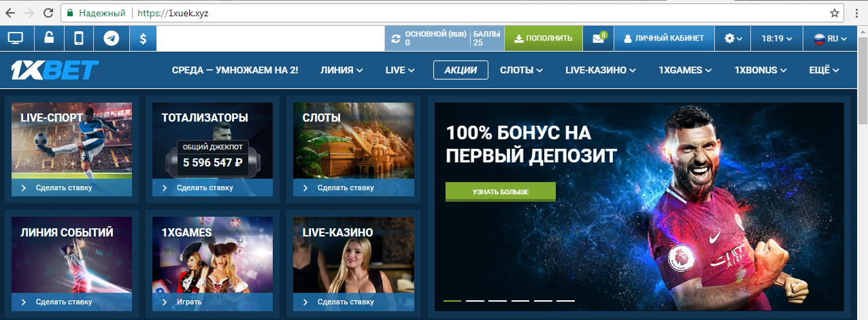Open the Акции menu item
This screenshot has width=868, height=320.
click(x=461, y=70)
